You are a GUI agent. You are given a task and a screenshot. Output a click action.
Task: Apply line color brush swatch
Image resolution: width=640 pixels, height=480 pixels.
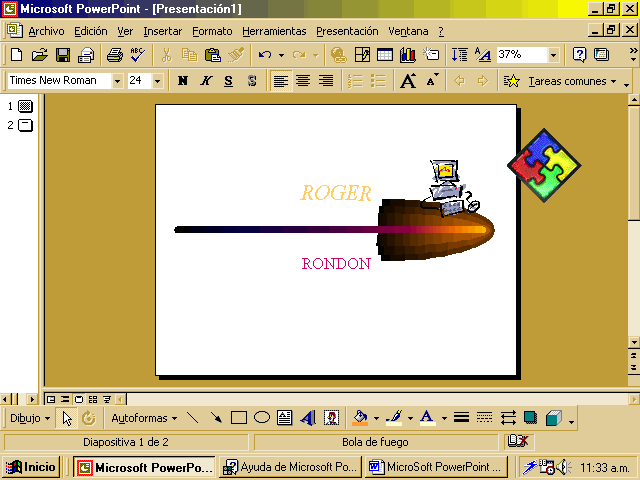tap(394, 418)
